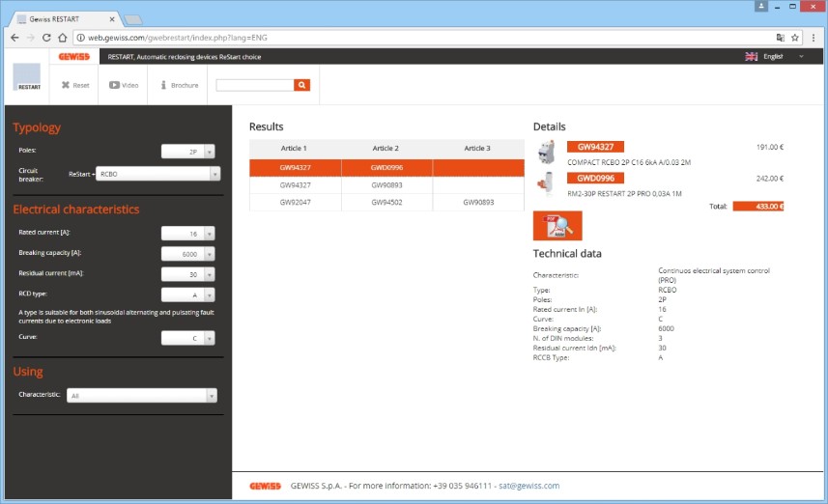The width and height of the screenshot is (828, 504).
Task: Click the orange GWD0996 details label
Action: click(x=595, y=178)
